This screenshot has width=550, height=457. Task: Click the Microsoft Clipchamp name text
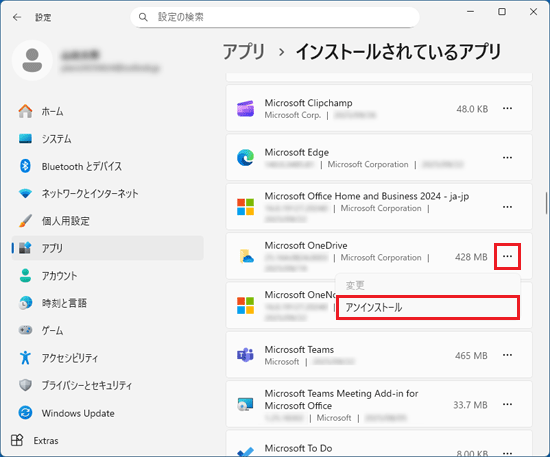point(308,103)
